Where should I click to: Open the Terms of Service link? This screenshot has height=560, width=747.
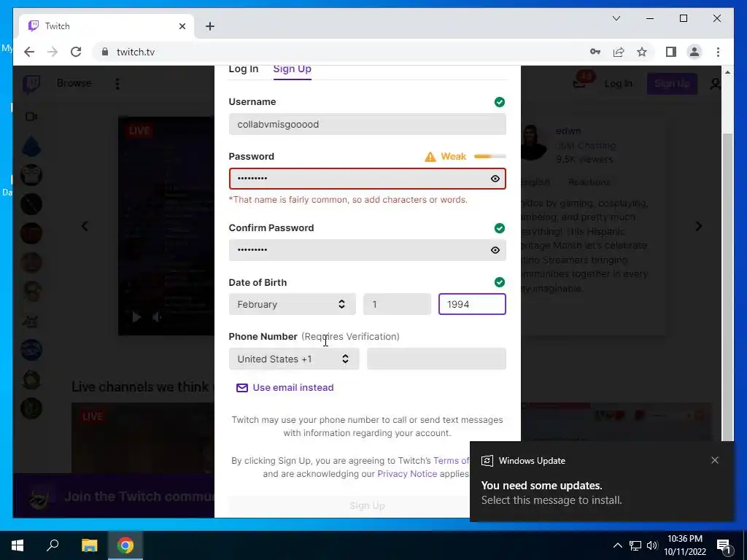click(451, 461)
